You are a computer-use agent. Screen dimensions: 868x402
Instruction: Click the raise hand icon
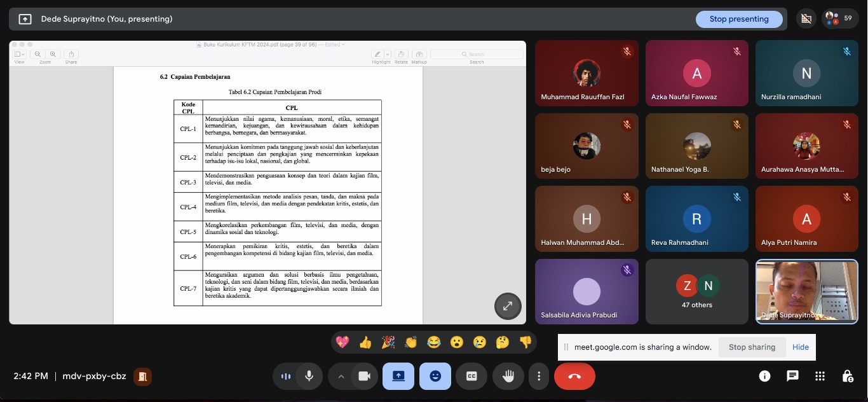point(508,376)
